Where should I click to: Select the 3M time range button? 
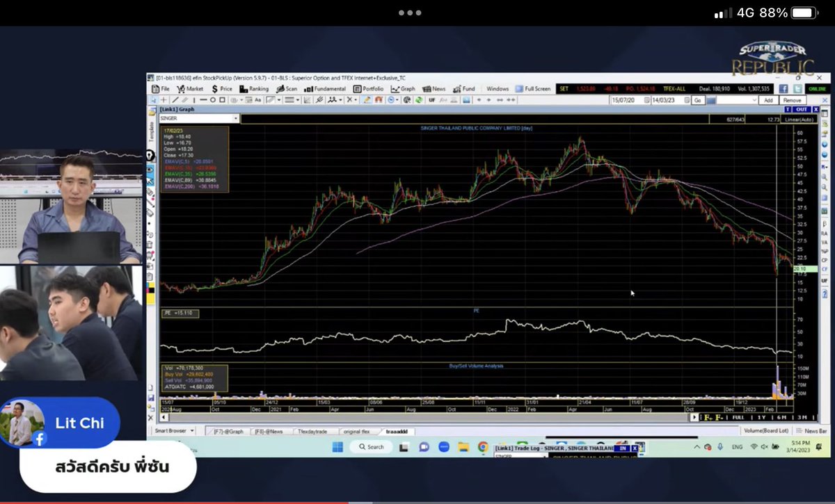click(802, 417)
